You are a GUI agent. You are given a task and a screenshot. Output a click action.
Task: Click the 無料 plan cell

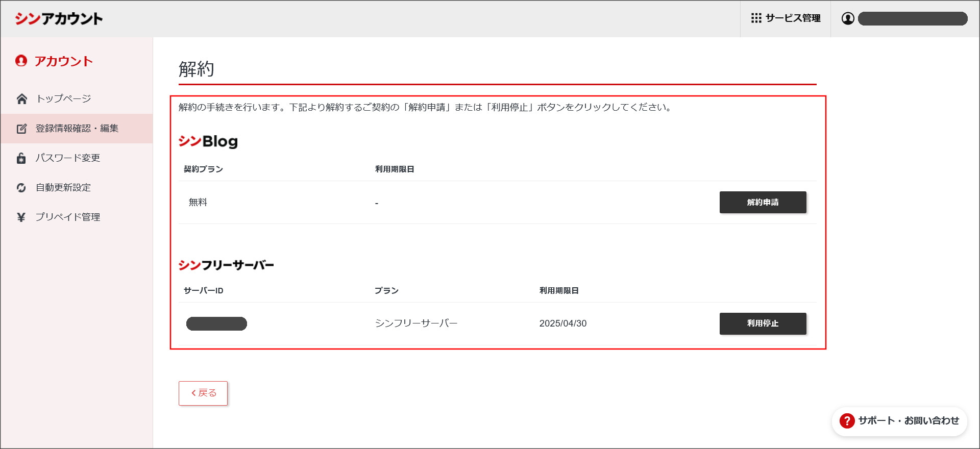click(198, 203)
